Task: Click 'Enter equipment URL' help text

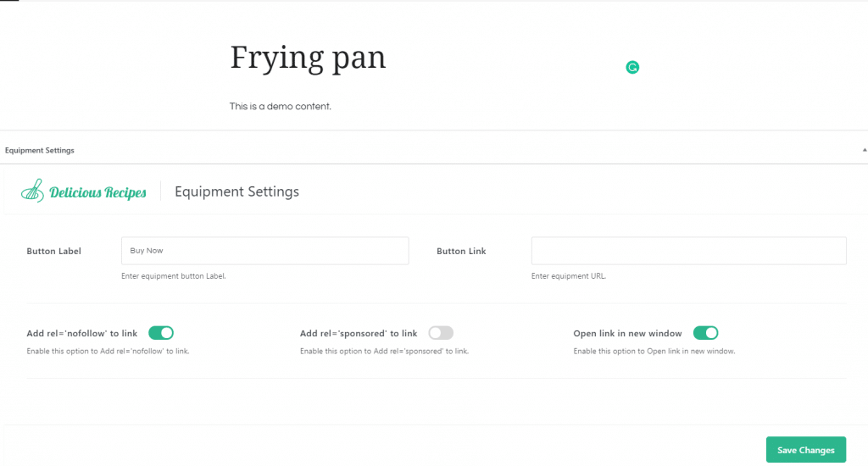Action: tap(569, 275)
